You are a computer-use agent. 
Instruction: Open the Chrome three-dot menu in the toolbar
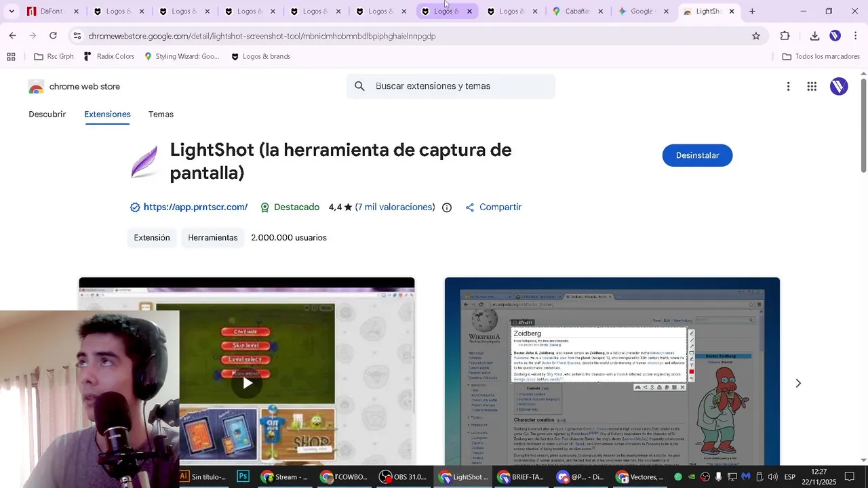point(854,36)
